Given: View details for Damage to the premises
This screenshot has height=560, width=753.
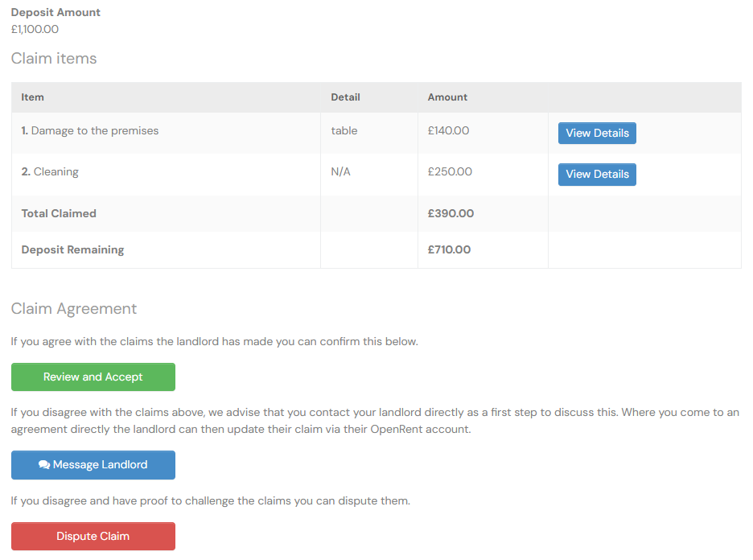Looking at the screenshot, I should pos(597,134).
